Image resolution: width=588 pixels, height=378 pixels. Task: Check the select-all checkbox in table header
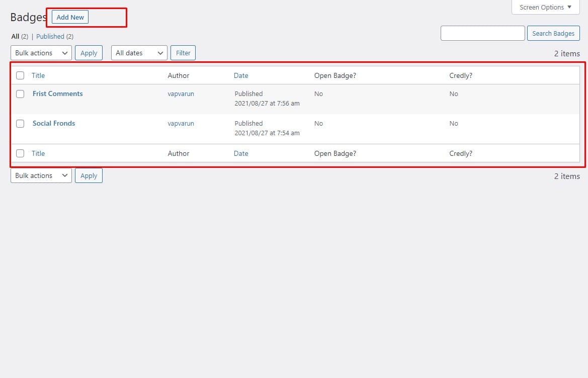tap(20, 75)
